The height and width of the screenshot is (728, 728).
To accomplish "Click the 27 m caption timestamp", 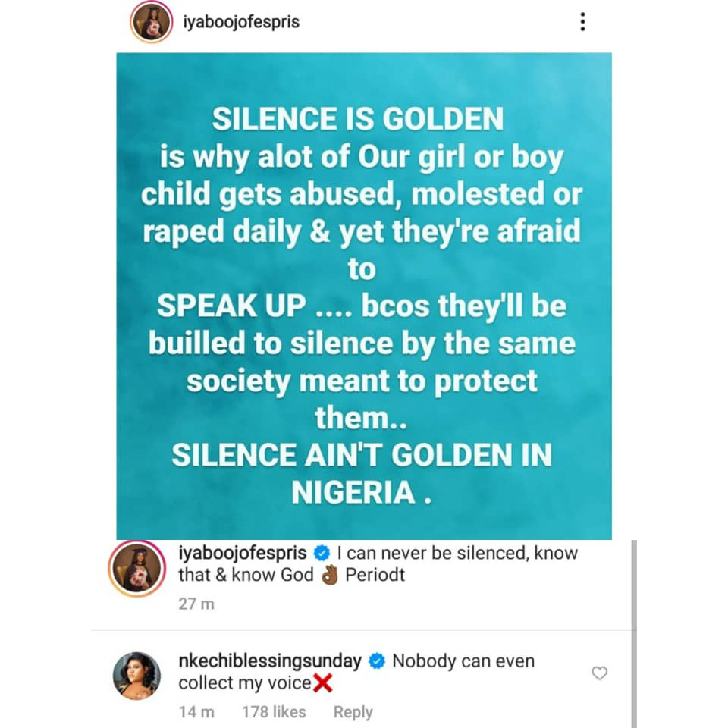I will point(196,604).
